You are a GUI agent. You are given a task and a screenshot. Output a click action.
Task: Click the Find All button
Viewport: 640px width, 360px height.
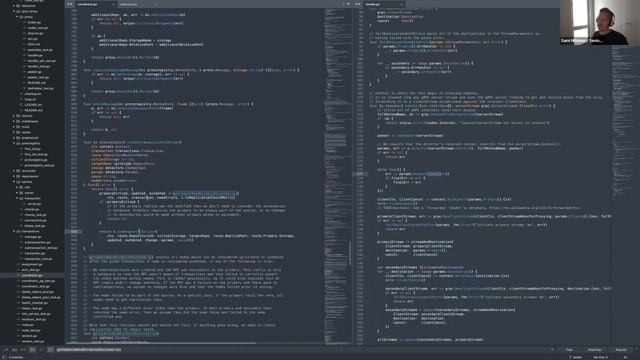coord(621,350)
